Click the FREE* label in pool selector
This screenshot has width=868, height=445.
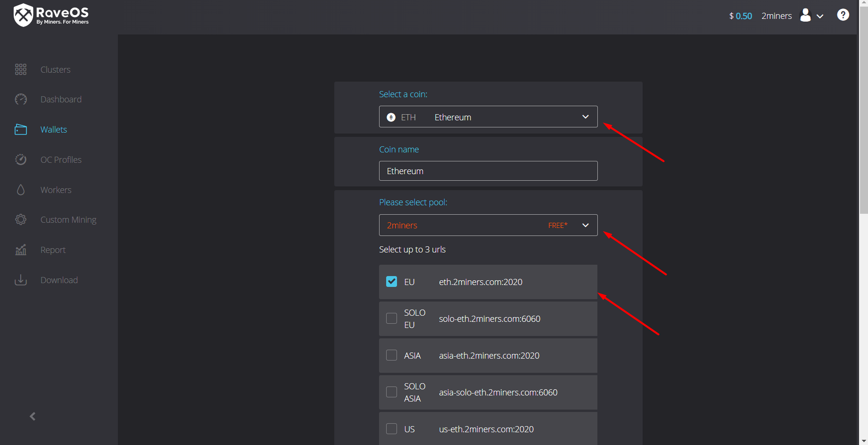[558, 225]
